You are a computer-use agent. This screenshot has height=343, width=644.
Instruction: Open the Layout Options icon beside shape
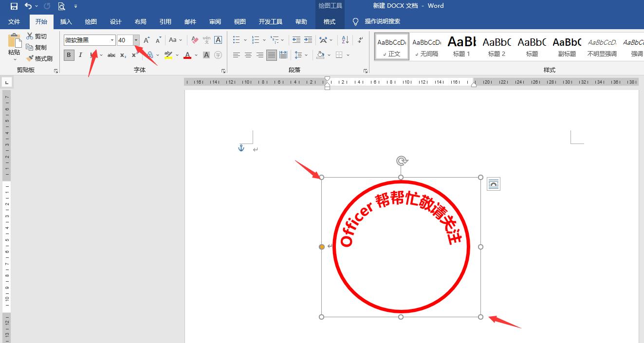tap(493, 183)
